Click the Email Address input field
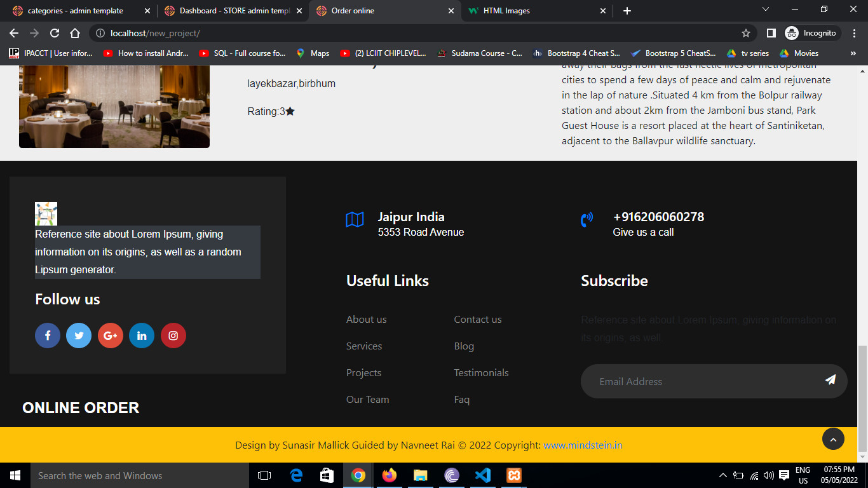Image resolution: width=868 pixels, height=488 pixels. point(699,381)
